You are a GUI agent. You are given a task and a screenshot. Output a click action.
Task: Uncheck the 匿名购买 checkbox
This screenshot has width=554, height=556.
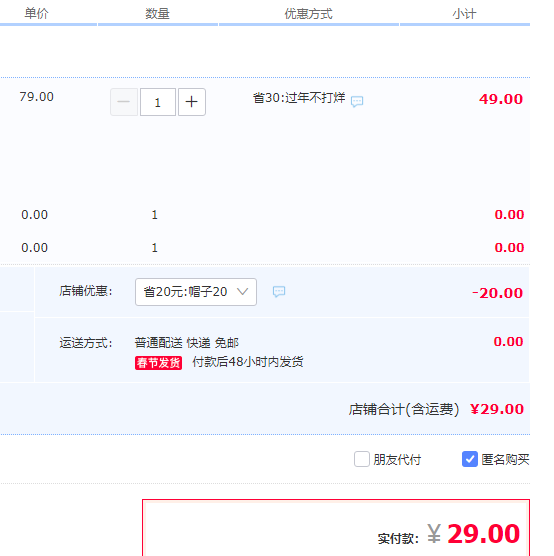coord(470,459)
